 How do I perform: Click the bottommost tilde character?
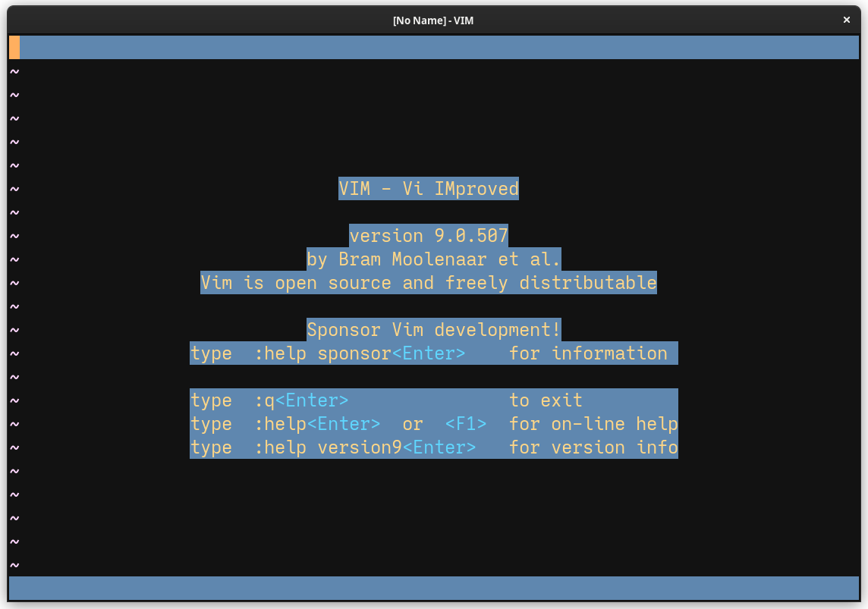(x=13, y=564)
